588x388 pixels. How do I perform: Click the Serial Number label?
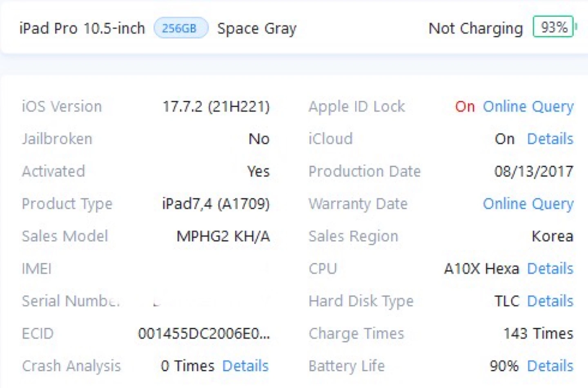71,301
